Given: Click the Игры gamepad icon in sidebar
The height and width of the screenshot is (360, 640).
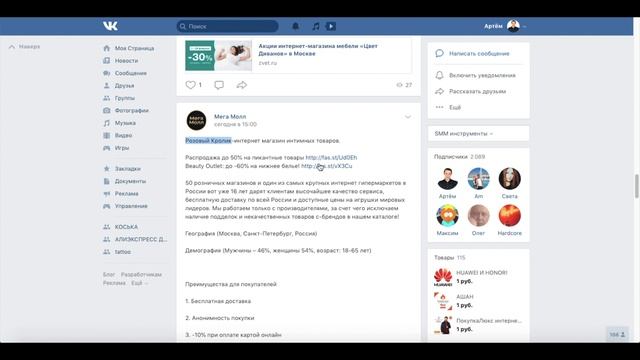Looking at the screenshot, I should coord(107,148).
